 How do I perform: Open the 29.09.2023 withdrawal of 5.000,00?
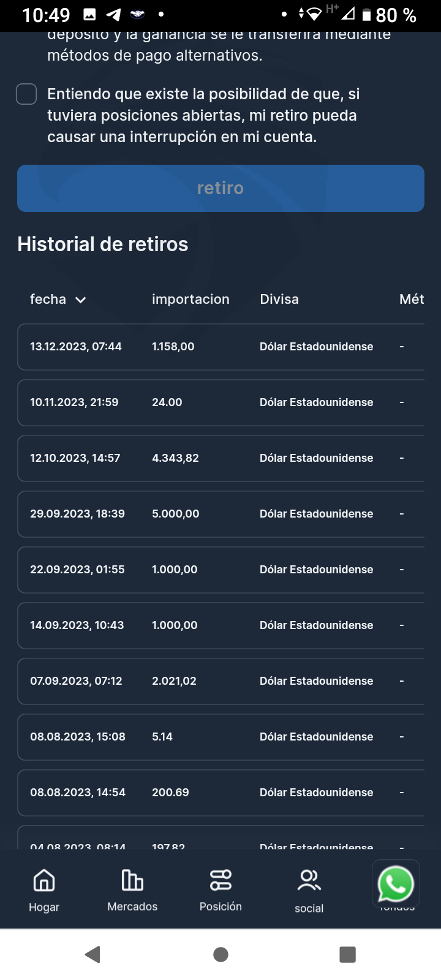221,514
